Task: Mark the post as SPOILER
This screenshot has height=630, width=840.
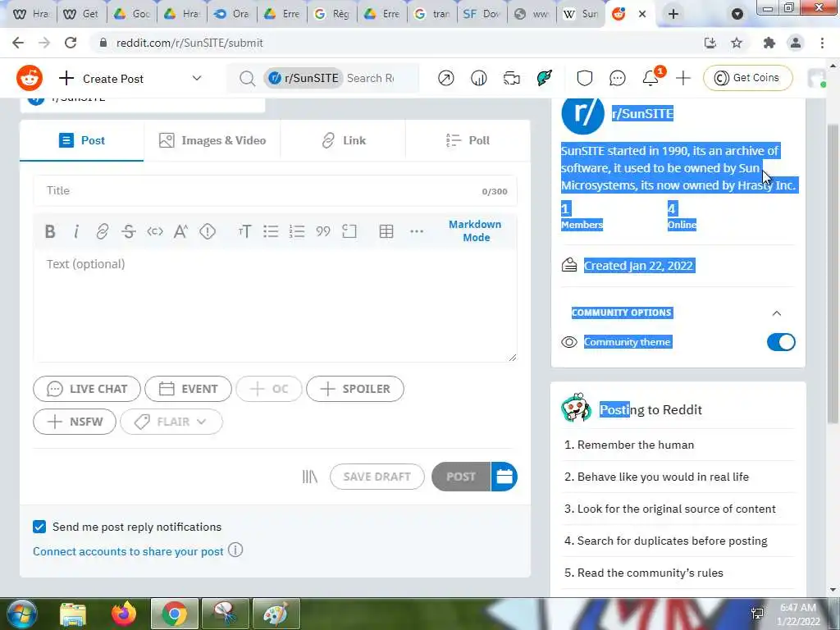Action: coord(354,389)
